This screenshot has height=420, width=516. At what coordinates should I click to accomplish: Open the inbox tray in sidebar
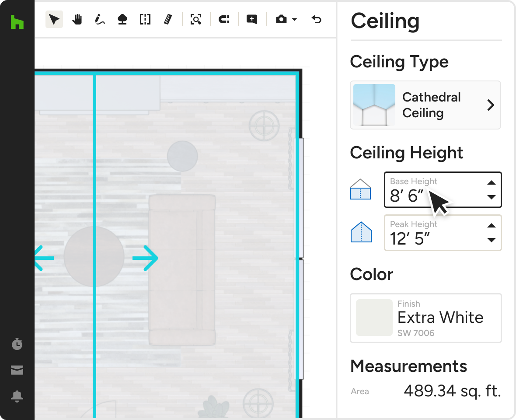tap(17, 371)
